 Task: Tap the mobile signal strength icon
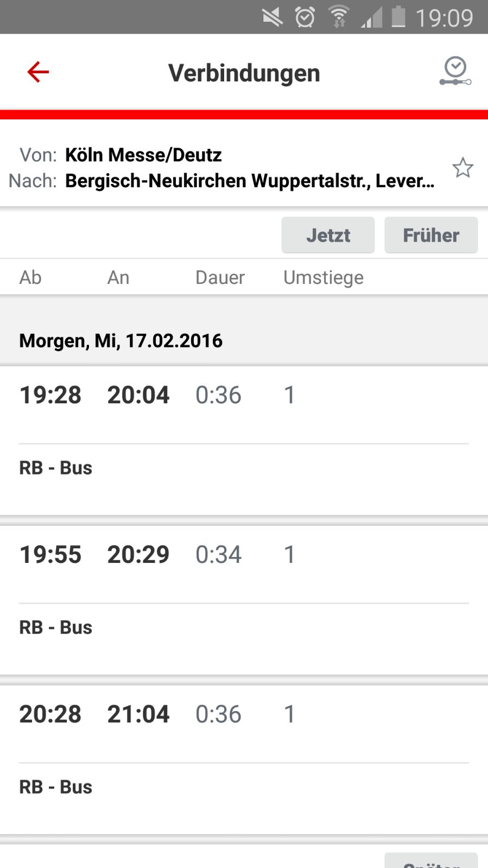[x=372, y=18]
